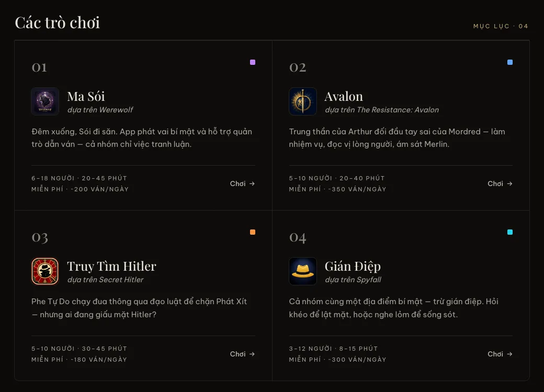This screenshot has width=544, height=392.
Task: Click the Các trò chơi heading
Action: pos(57,22)
